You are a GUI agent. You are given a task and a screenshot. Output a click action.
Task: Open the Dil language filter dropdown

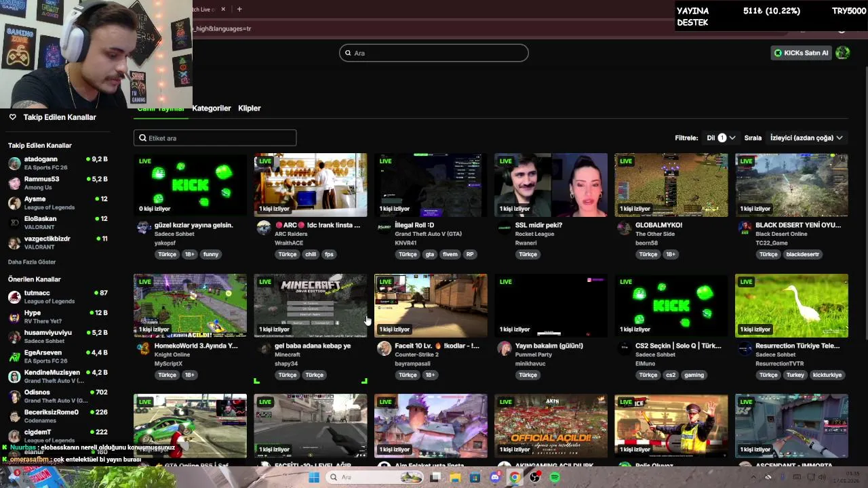coord(721,138)
